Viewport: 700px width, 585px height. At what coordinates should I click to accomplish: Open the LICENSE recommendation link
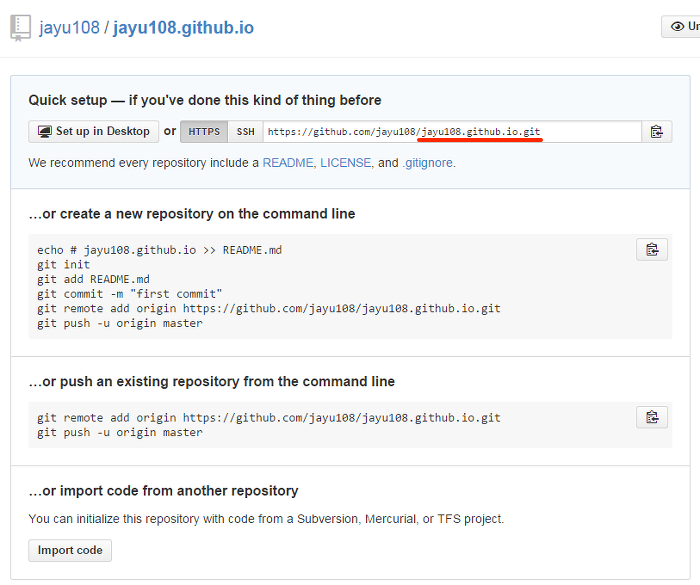coord(346,163)
